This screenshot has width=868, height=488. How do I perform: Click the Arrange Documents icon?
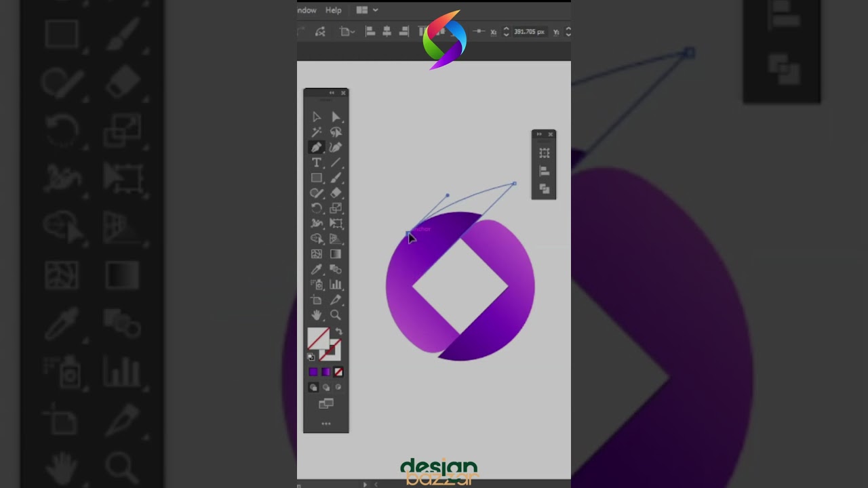tap(362, 10)
